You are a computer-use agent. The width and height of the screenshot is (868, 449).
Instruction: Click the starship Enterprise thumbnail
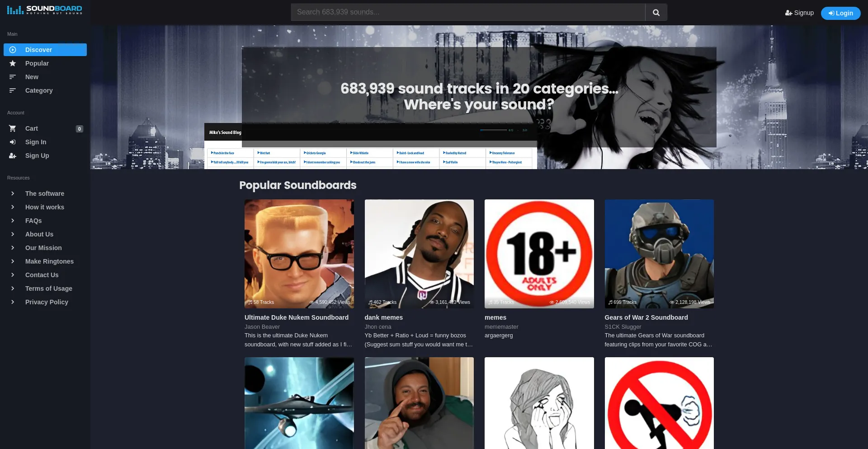tap(299, 403)
